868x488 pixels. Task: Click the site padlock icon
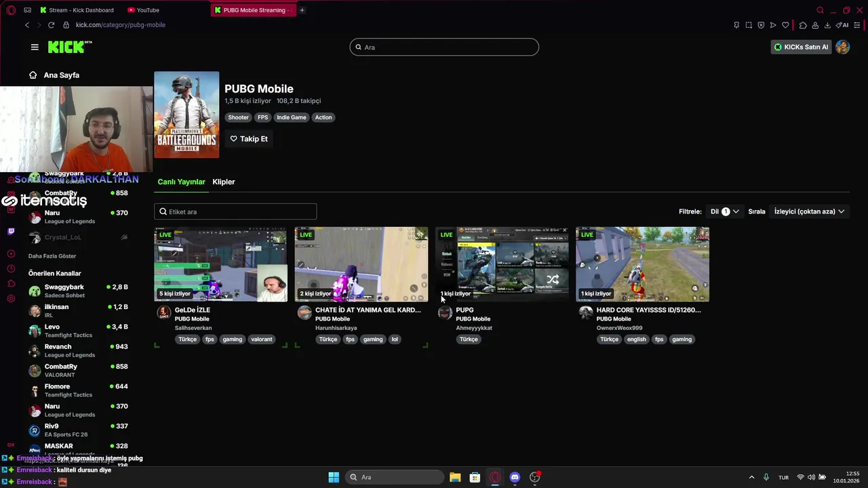pos(66,25)
